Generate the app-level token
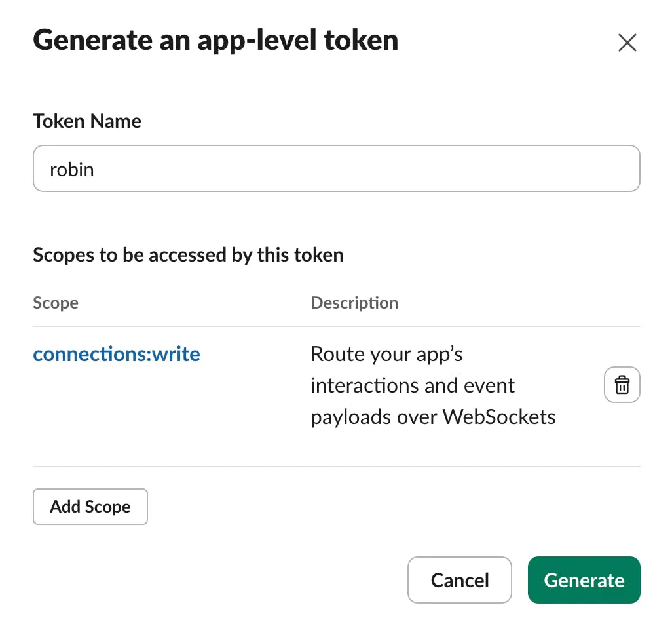 click(x=584, y=580)
